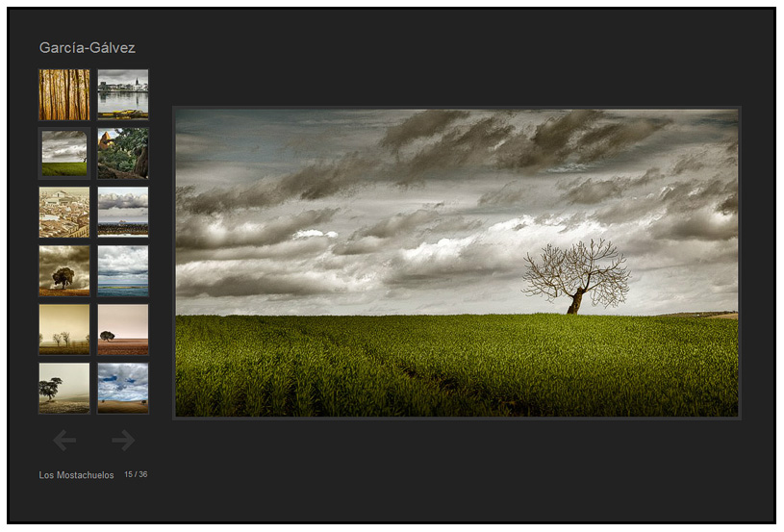Select the lone tree on red soil thumbnail
This screenshot has width=784, height=532.
pos(123,330)
